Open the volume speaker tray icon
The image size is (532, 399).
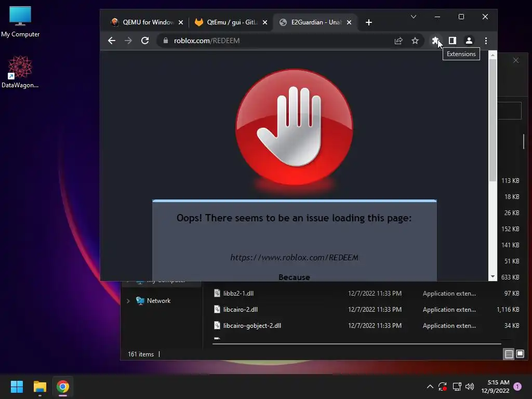click(470, 387)
